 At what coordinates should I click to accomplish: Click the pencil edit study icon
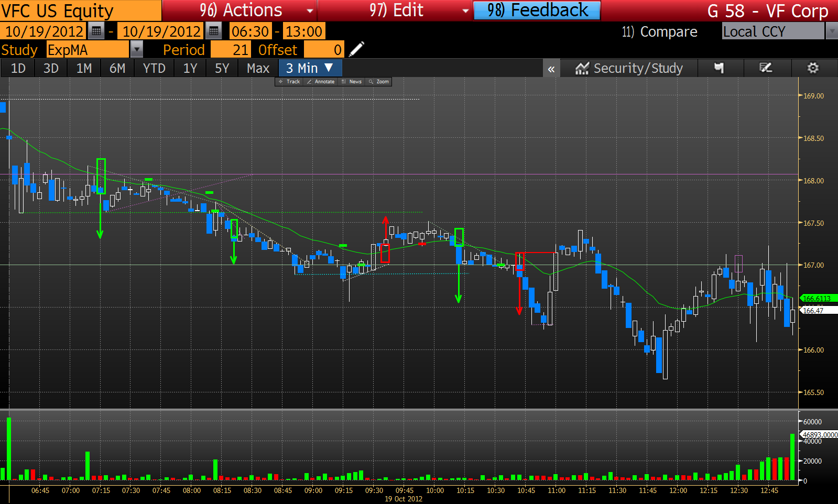click(x=356, y=50)
